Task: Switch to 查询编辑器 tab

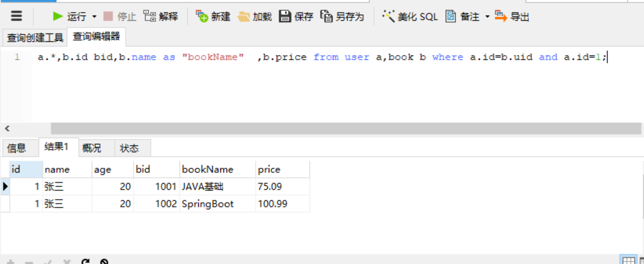Action: 97,37
